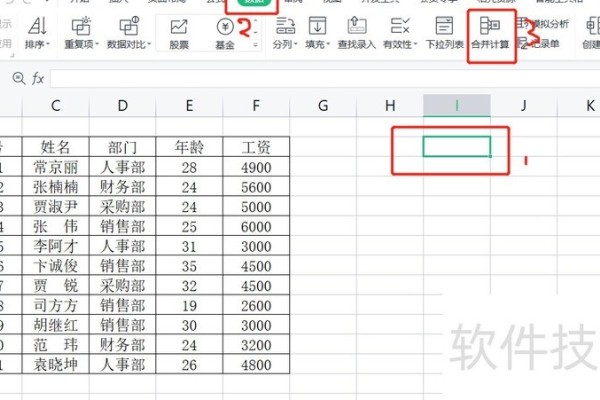Screen dimensions: 600x400
Task: Open 查找录入 lookup entry tool
Action: click(x=357, y=33)
